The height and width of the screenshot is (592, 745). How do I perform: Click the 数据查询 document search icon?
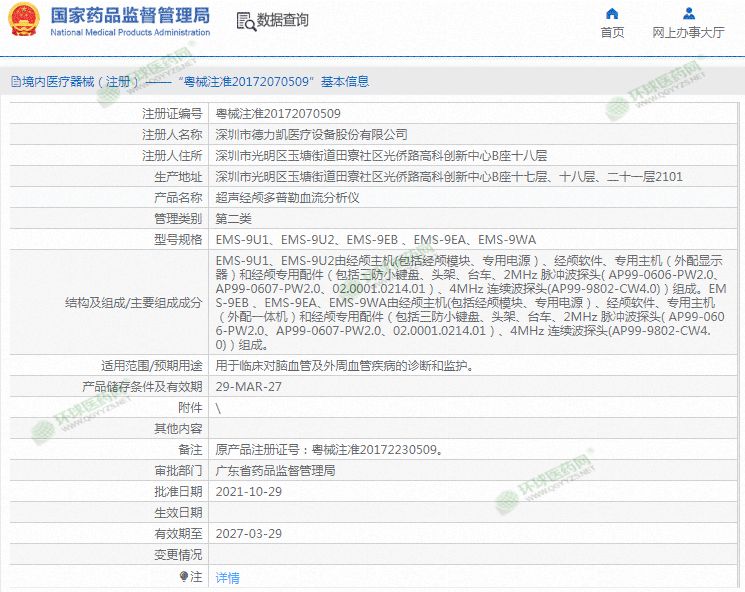point(245,21)
